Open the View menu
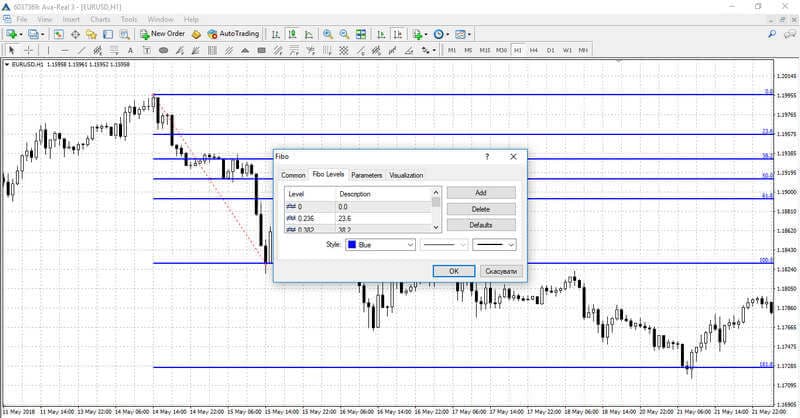The height and width of the screenshot is (418, 800). point(45,19)
